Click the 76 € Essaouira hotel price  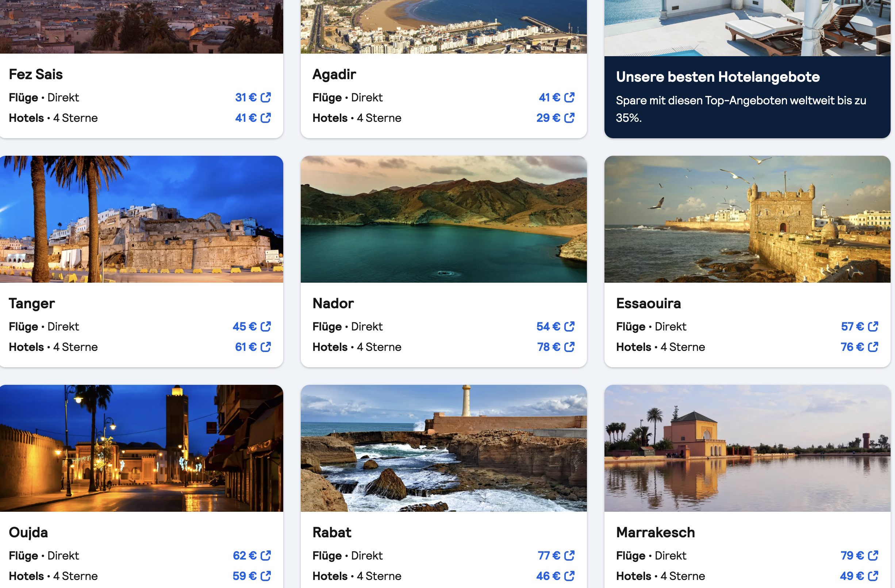pyautogui.click(x=852, y=347)
